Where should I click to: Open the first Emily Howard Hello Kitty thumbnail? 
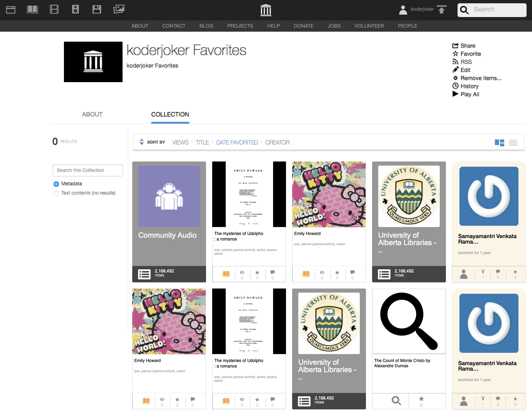pos(329,194)
